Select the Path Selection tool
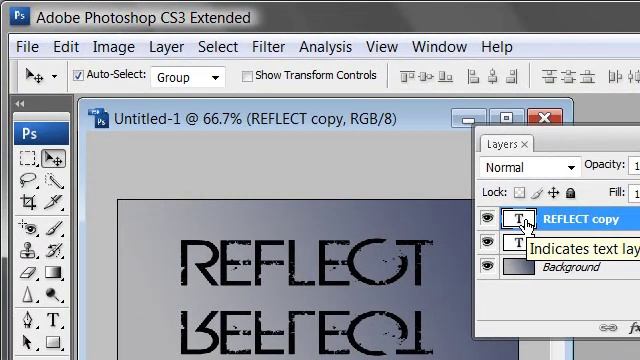 28,342
